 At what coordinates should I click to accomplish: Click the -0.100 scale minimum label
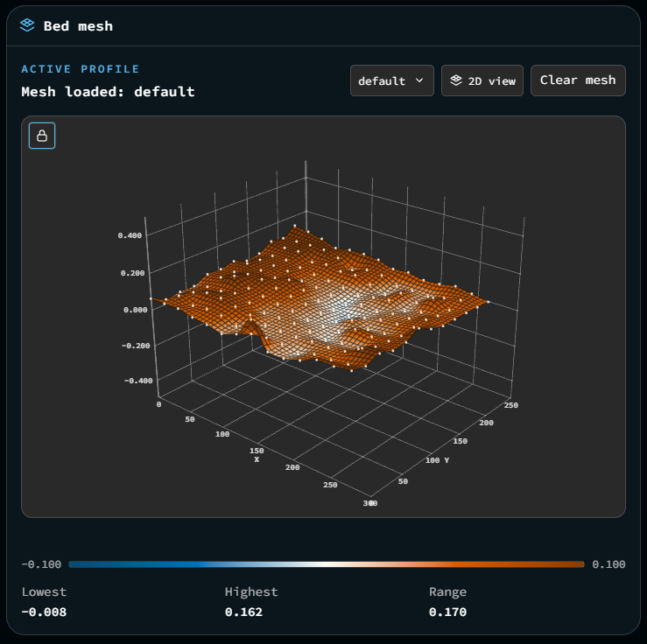[x=41, y=564]
